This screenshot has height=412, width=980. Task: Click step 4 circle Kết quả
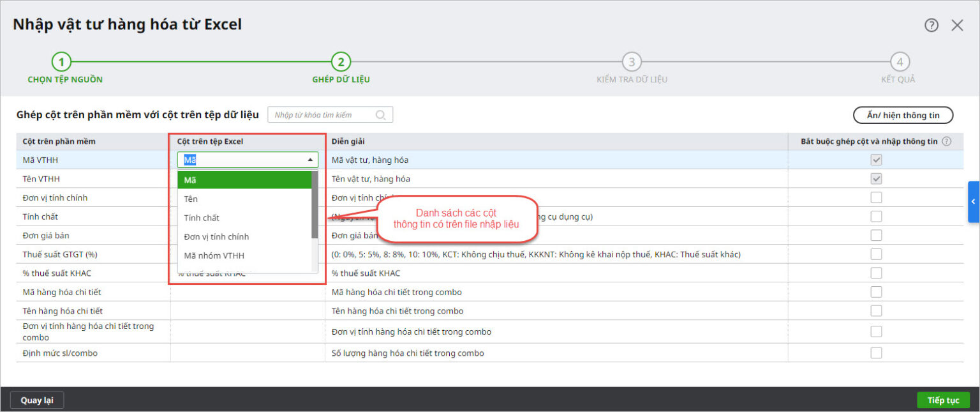pos(900,62)
